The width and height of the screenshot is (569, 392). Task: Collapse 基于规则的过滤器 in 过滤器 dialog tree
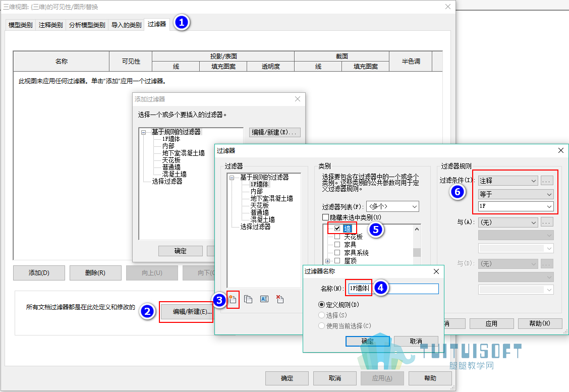tap(232, 178)
